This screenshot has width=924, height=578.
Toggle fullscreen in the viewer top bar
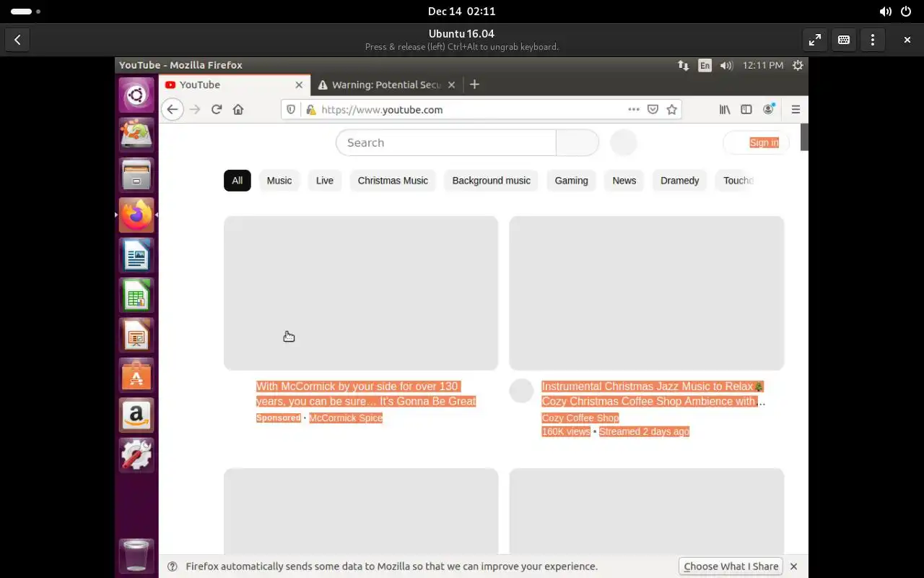pos(815,40)
